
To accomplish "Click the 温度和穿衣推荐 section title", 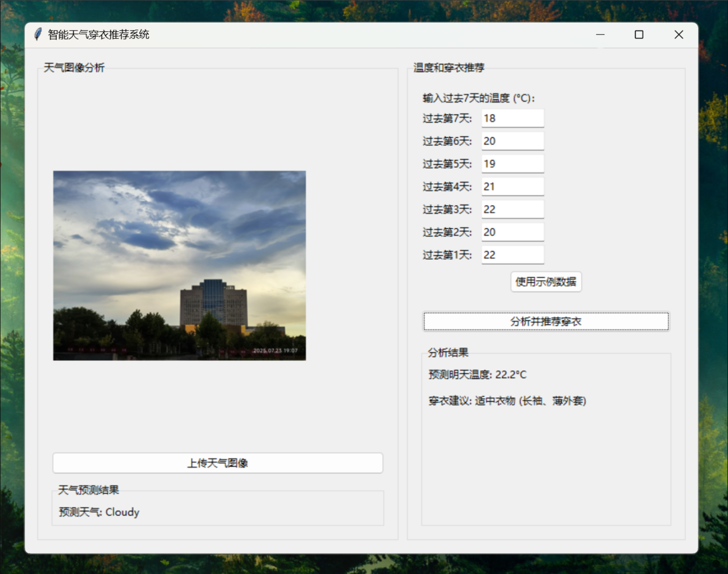I will point(448,68).
